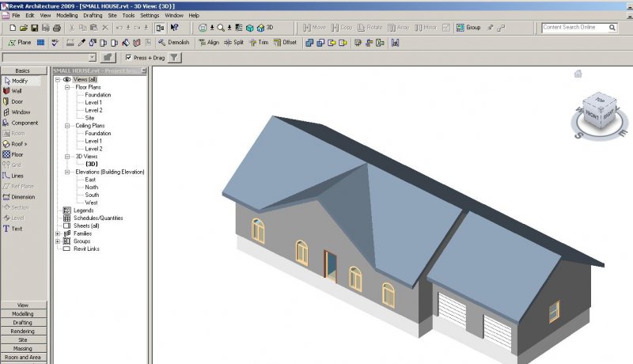Viewport: 633px width, 364px height.
Task: Select the Split tool
Action: [x=233, y=42]
